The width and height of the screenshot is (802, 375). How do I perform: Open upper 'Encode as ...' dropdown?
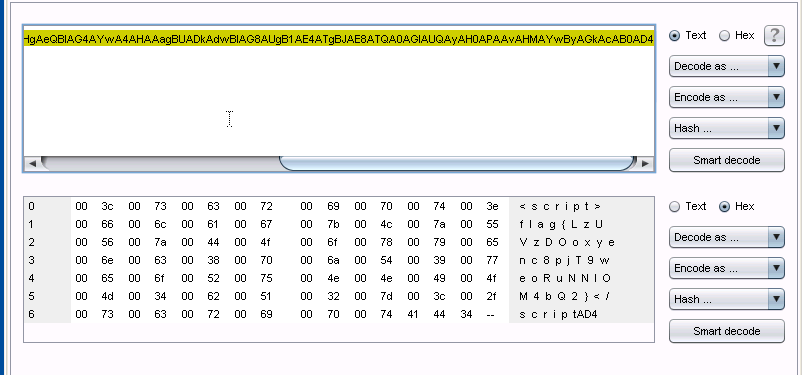click(726, 97)
